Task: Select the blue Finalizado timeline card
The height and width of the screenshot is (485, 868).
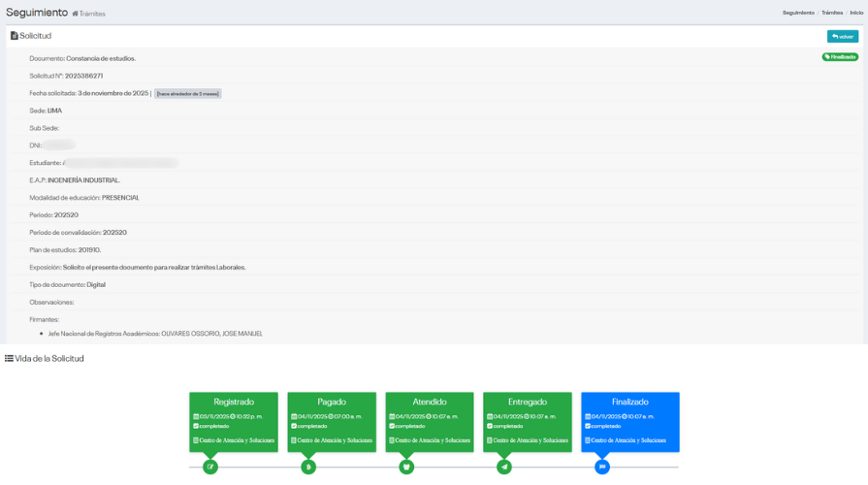Action: (629, 421)
